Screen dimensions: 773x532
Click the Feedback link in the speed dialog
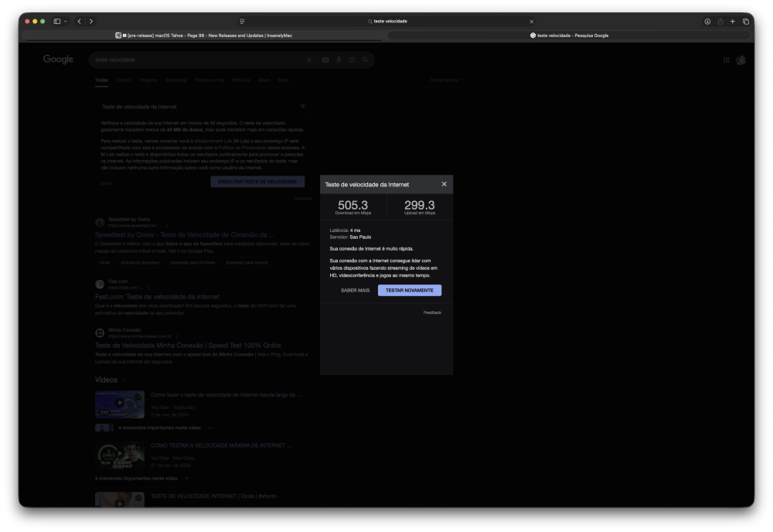[432, 312]
